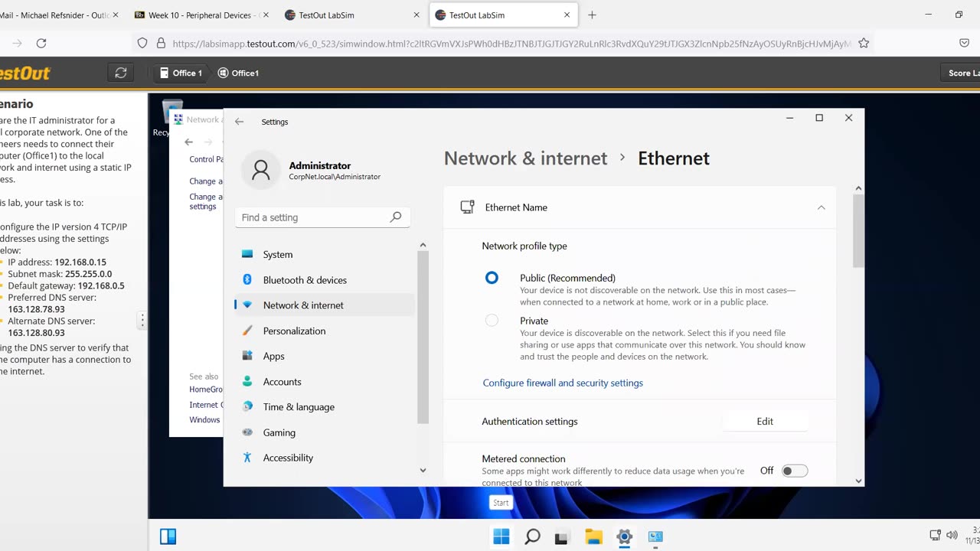Click network icon in system tray
This screenshot has width=980, height=551.
(x=935, y=535)
